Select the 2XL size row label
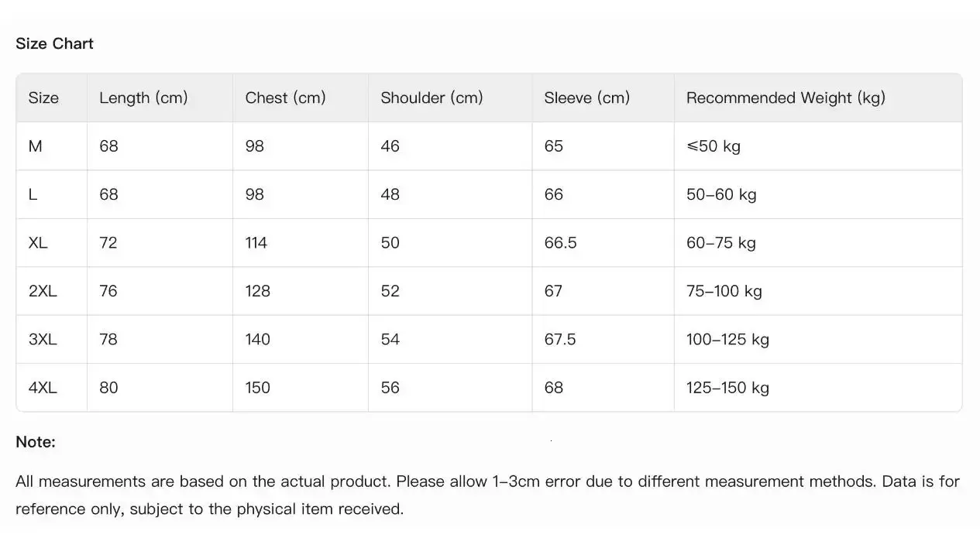The image size is (980, 548). pyautogui.click(x=43, y=291)
